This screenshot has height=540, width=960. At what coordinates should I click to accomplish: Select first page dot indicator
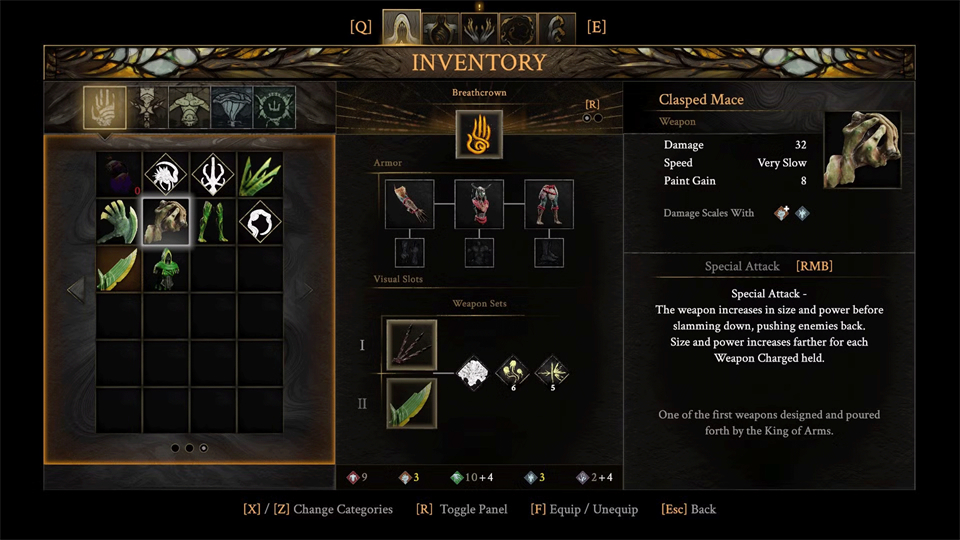(x=175, y=448)
